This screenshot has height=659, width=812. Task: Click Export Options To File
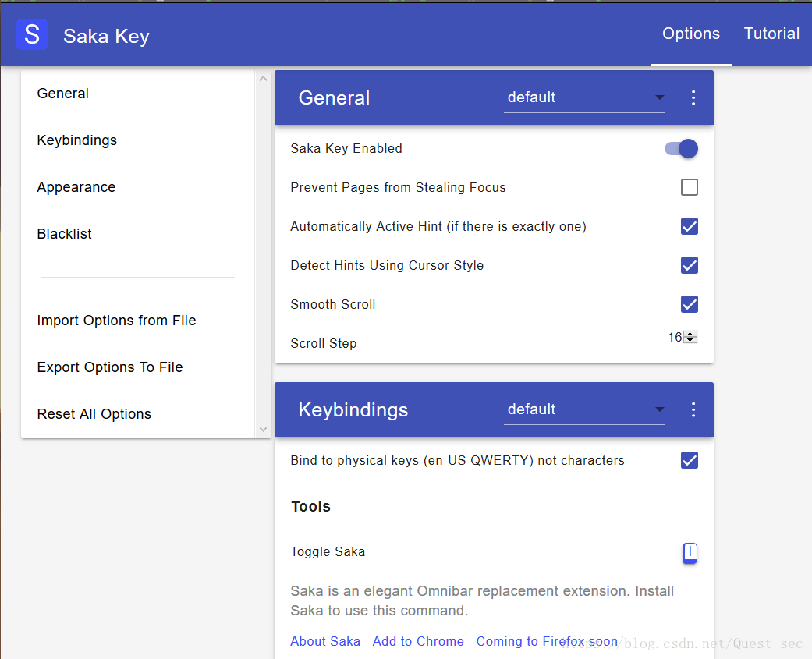[110, 367]
